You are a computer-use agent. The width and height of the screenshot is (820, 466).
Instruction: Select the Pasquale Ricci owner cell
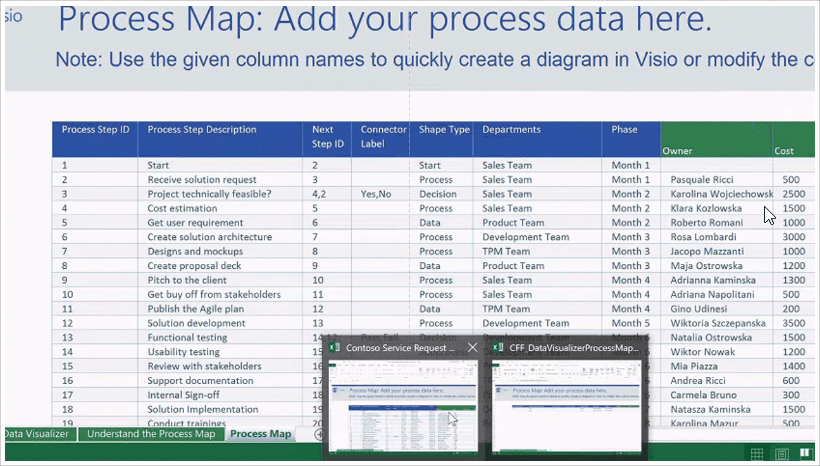(x=702, y=180)
